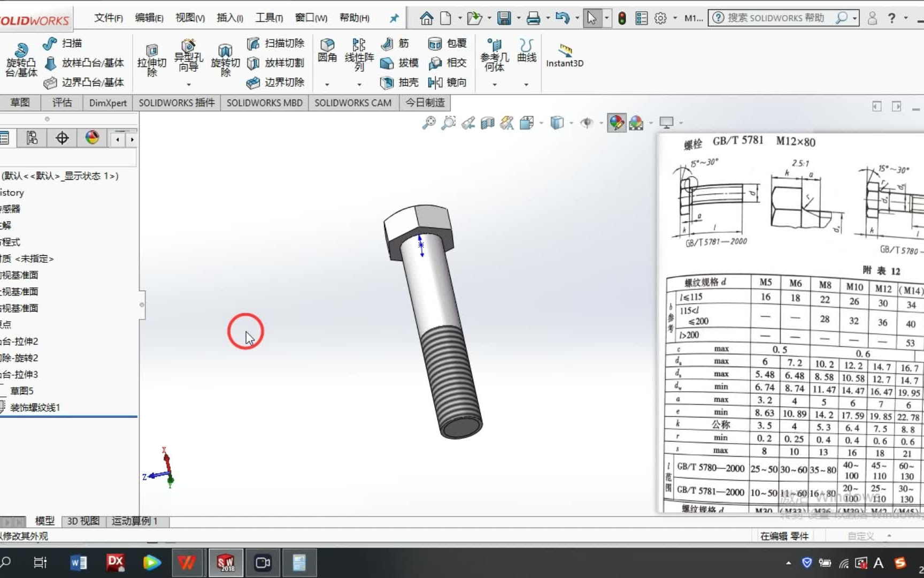Expand the Hole Wizard dropdown arrow
This screenshot has height=578, width=924.
point(188,85)
